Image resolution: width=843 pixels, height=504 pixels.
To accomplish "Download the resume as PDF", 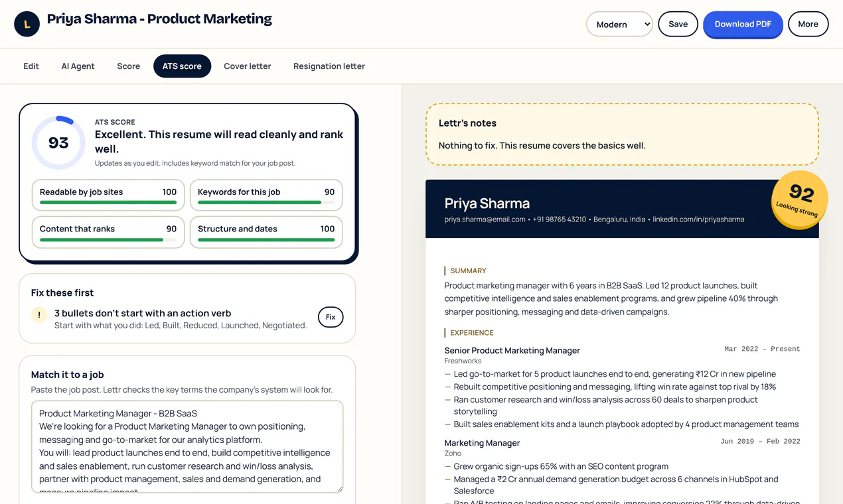I will click(743, 24).
